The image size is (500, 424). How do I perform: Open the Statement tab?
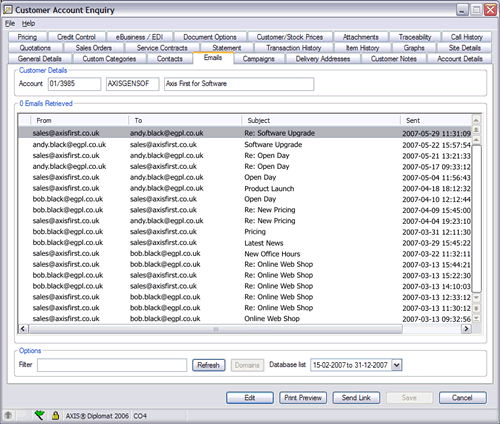pos(227,48)
